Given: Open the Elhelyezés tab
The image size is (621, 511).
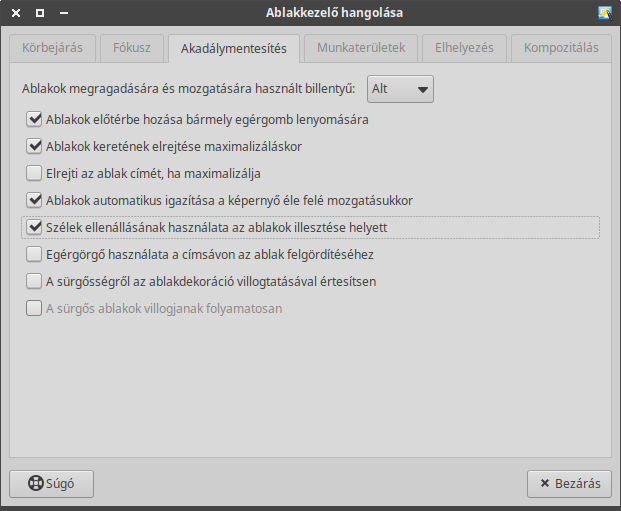Looking at the screenshot, I should click(x=464, y=48).
